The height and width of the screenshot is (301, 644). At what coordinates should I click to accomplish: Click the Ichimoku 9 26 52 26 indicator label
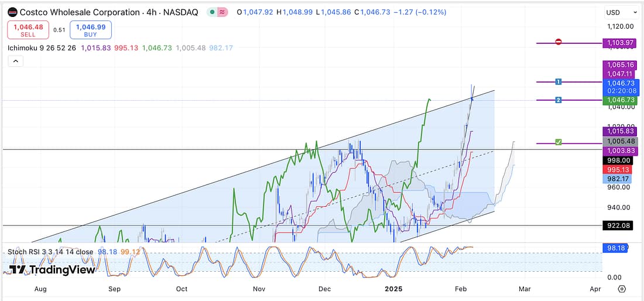click(41, 47)
